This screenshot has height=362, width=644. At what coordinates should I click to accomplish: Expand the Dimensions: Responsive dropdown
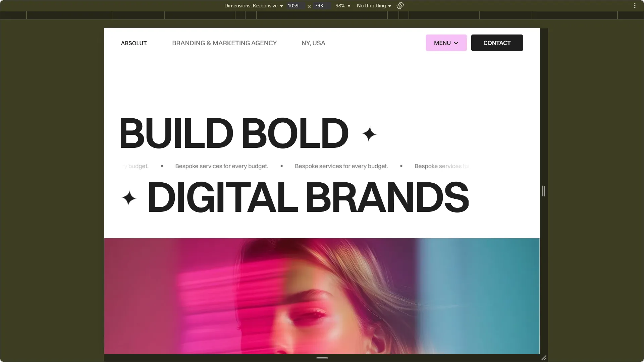[254, 6]
